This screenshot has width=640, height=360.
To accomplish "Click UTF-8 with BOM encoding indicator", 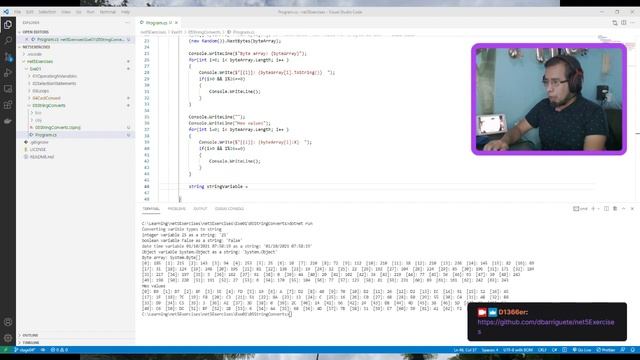I will coord(518,350).
